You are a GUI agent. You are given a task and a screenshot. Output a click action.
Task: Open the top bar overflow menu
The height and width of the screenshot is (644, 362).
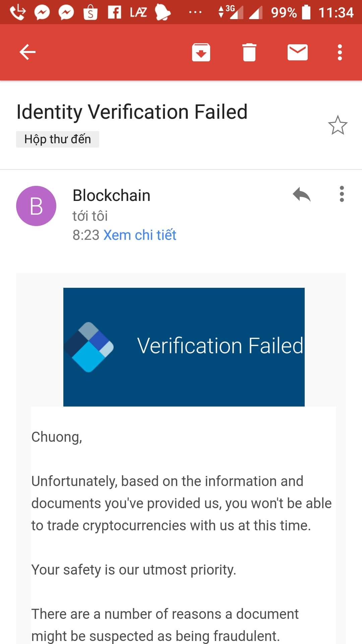coord(340,52)
